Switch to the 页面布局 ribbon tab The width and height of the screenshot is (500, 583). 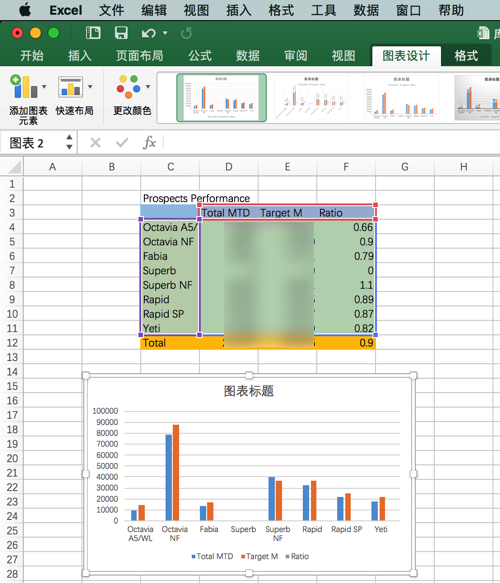[x=139, y=56]
